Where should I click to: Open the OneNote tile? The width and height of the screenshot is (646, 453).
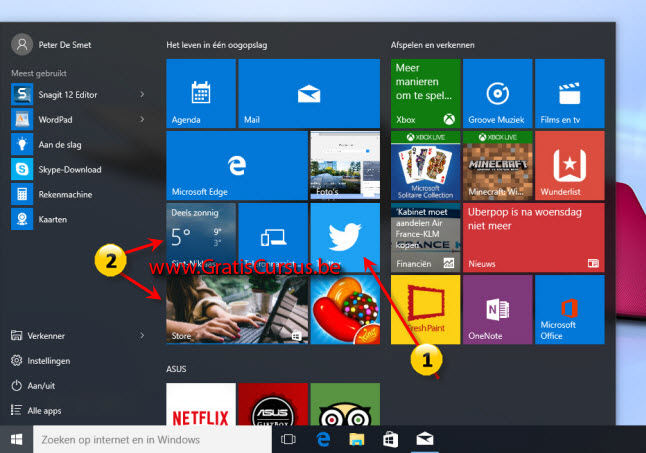[498, 310]
